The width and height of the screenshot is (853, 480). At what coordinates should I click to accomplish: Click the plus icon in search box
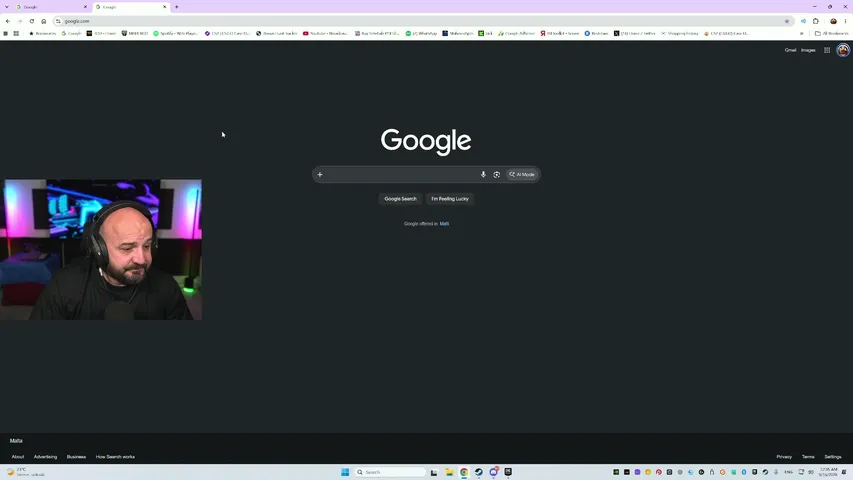[x=320, y=175]
